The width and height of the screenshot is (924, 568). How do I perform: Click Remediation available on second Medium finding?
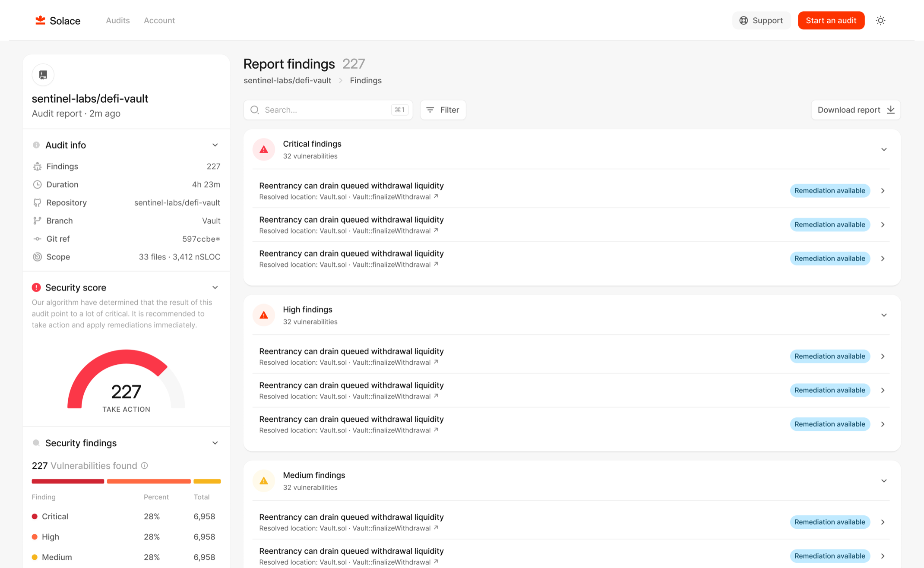[830, 556]
